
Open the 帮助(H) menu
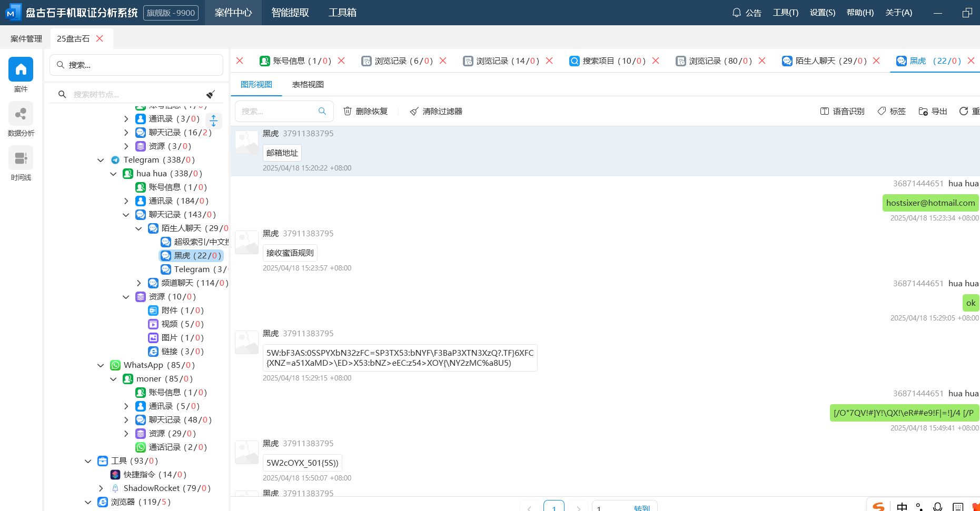[860, 13]
